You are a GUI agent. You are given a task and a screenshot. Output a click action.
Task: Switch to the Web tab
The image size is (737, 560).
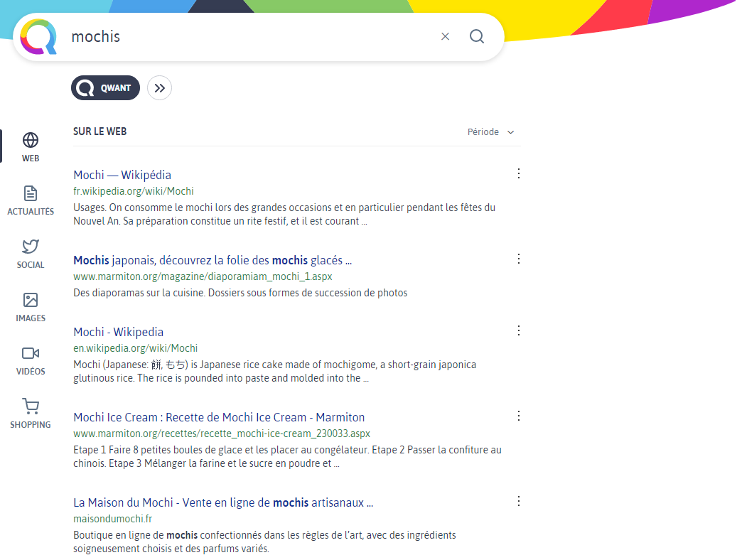pyautogui.click(x=31, y=147)
